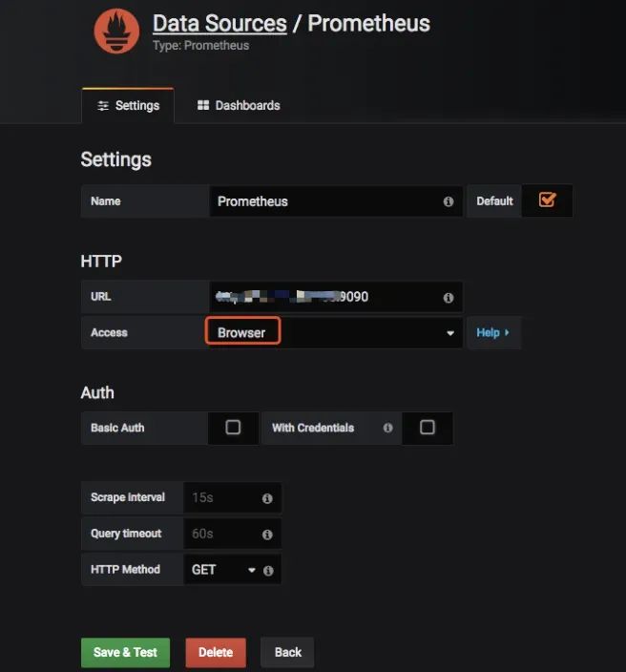This screenshot has width=626, height=672.
Task: Click the Query timeout 60s field
Action: click(x=232, y=534)
